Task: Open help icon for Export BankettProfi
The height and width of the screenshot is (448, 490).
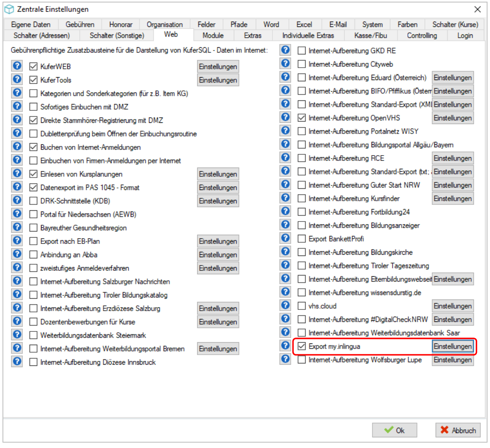Action: coord(285,238)
